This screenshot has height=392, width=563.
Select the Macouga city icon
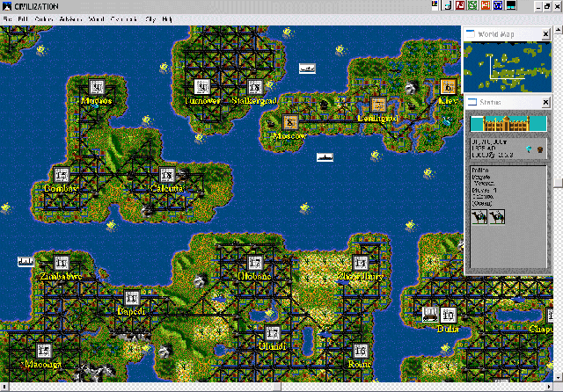(x=44, y=351)
